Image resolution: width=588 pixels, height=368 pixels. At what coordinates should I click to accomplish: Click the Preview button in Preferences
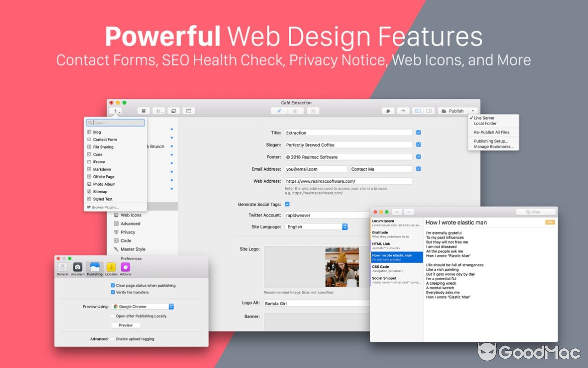pyautogui.click(x=125, y=325)
